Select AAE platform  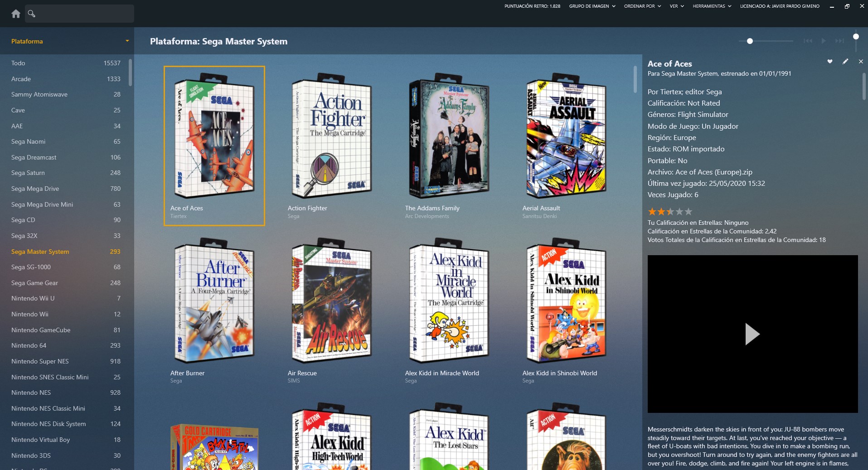click(x=66, y=126)
